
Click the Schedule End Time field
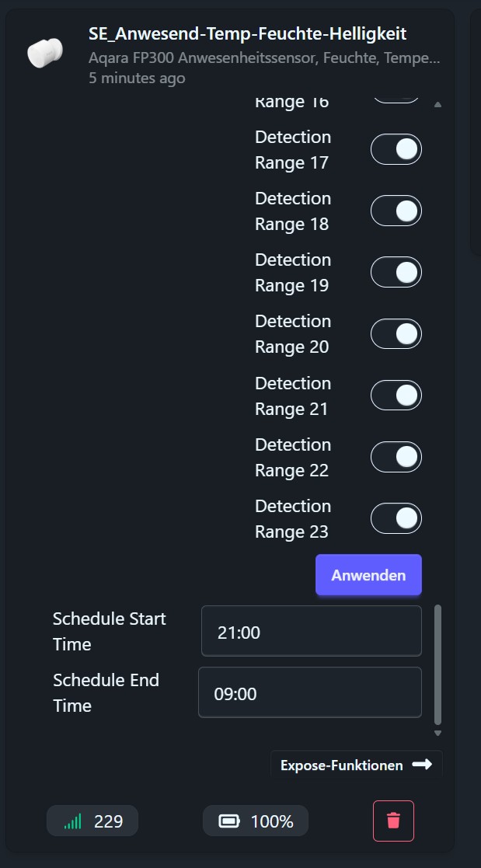click(x=309, y=693)
